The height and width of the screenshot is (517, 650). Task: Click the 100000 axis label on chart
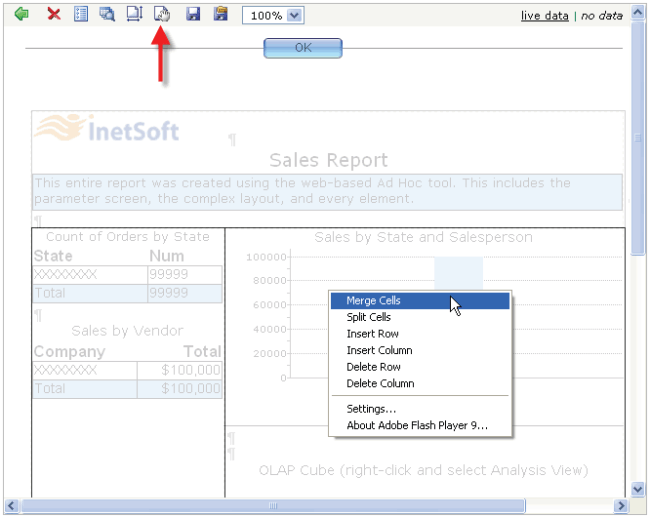click(x=266, y=257)
